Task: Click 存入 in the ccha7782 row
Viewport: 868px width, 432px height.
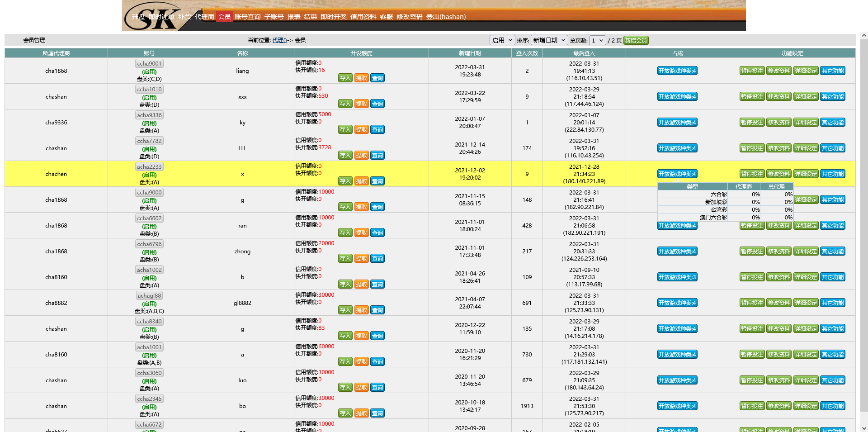Action: (x=345, y=156)
